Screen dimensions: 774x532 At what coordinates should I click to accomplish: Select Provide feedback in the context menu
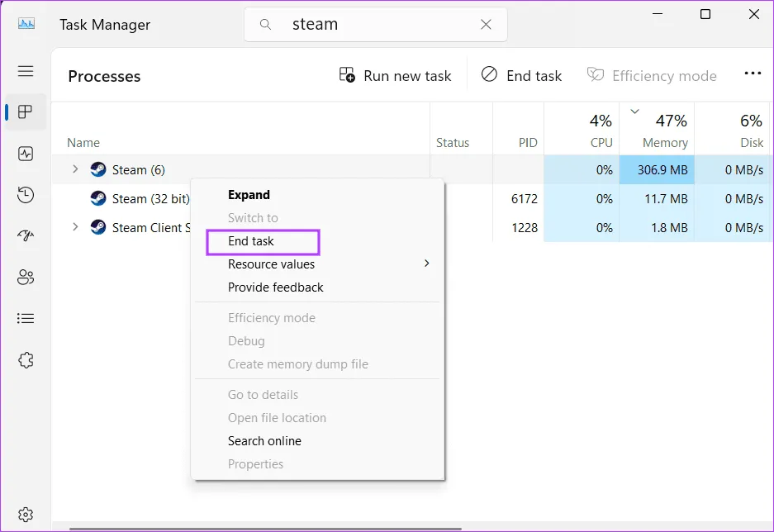(x=275, y=287)
